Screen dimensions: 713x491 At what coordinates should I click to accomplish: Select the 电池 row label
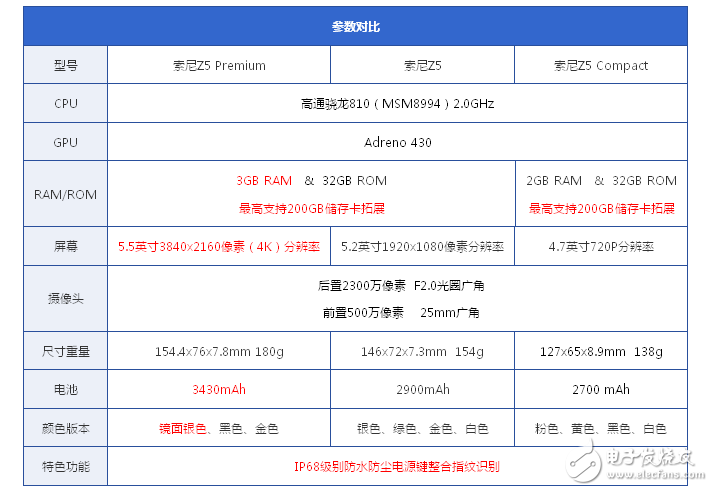(x=65, y=389)
